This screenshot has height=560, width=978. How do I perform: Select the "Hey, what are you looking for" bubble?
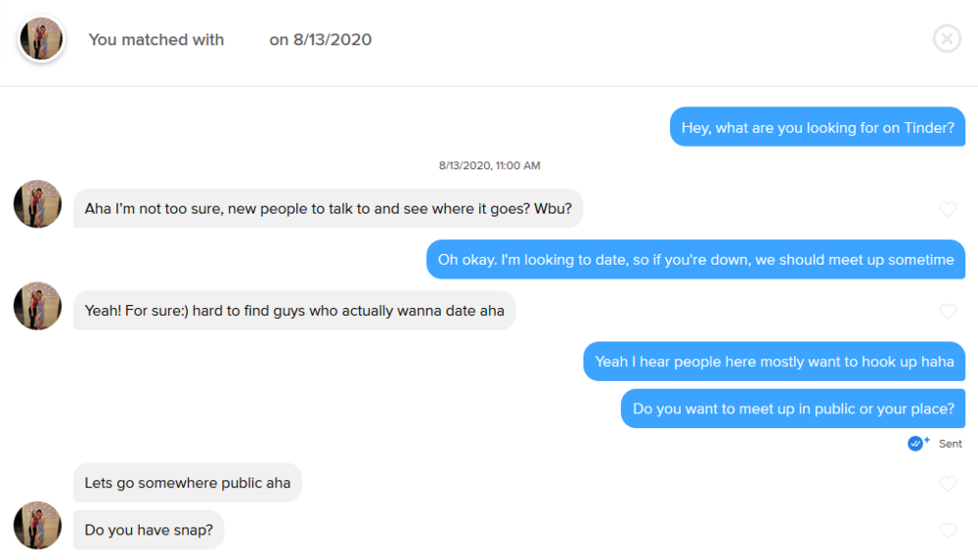pos(818,128)
